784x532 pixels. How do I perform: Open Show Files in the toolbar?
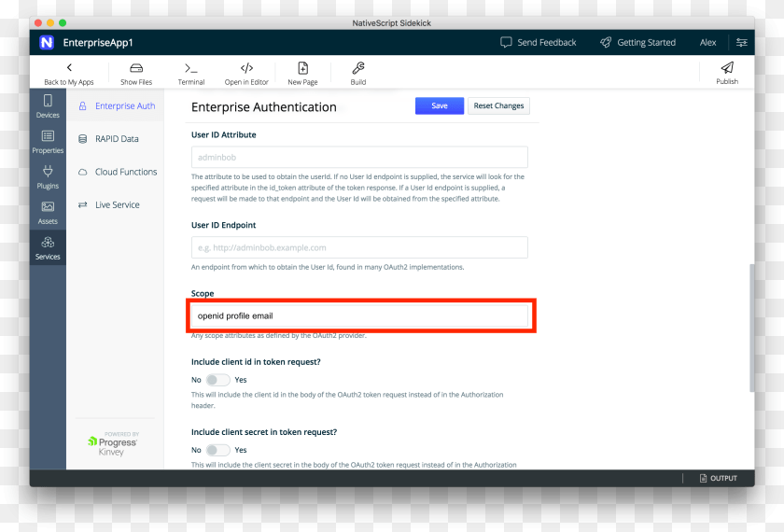pyautogui.click(x=136, y=74)
